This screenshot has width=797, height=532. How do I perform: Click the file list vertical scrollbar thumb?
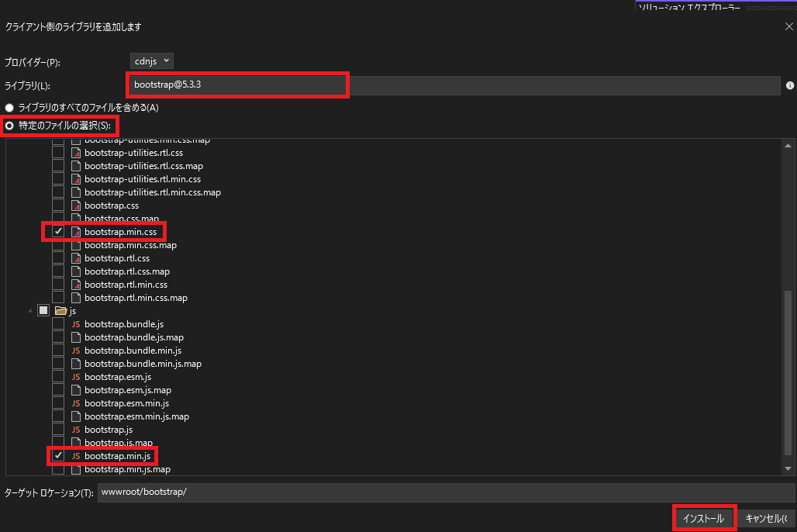click(788, 372)
